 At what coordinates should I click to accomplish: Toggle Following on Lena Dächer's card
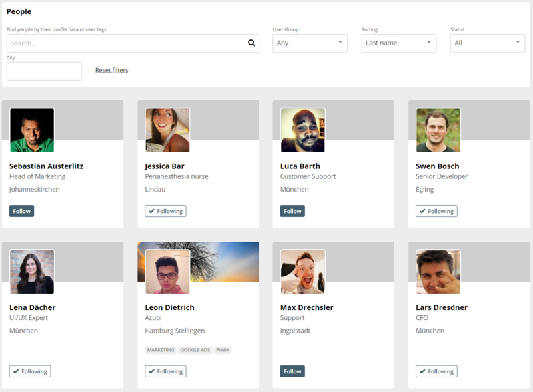pyautogui.click(x=30, y=371)
